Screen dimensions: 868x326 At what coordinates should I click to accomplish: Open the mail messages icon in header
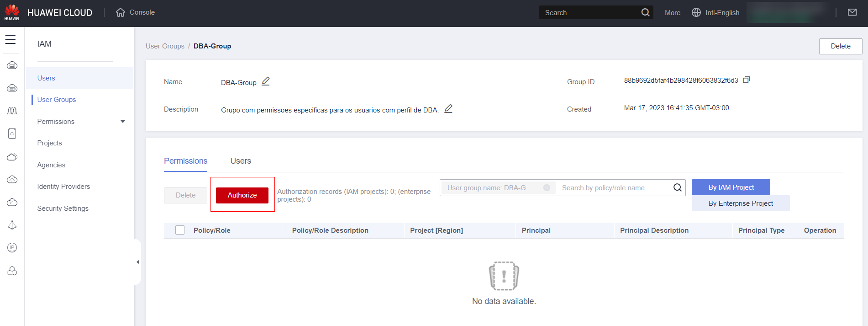click(x=852, y=12)
